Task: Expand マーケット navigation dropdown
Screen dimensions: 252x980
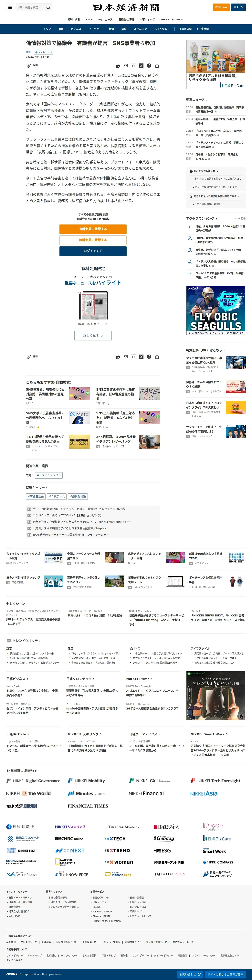Action: click(x=96, y=29)
